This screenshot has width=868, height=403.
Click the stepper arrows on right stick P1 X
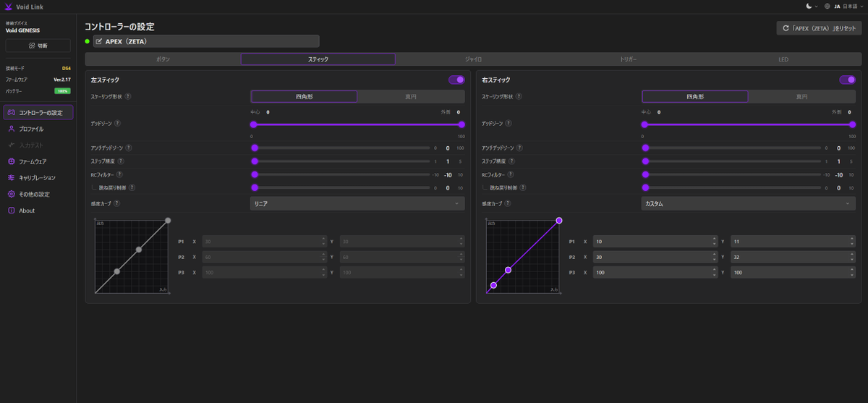click(714, 241)
